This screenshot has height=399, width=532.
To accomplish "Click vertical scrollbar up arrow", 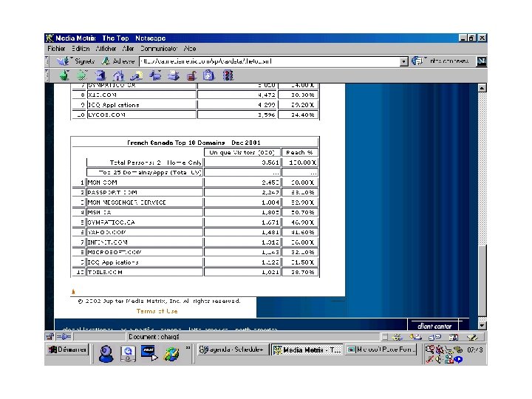I will (x=482, y=88).
